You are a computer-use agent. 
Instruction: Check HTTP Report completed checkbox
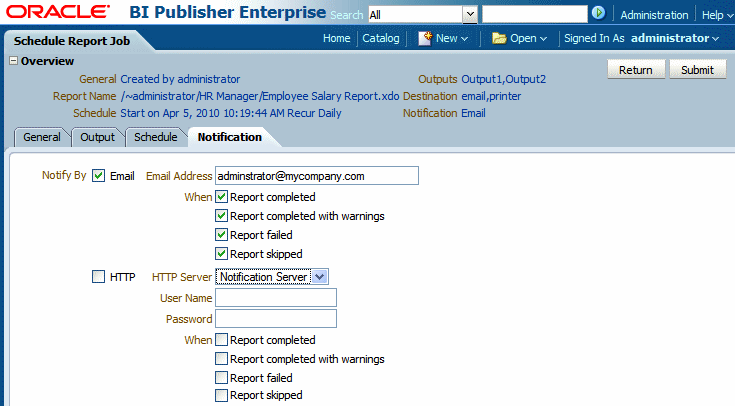[x=221, y=339]
